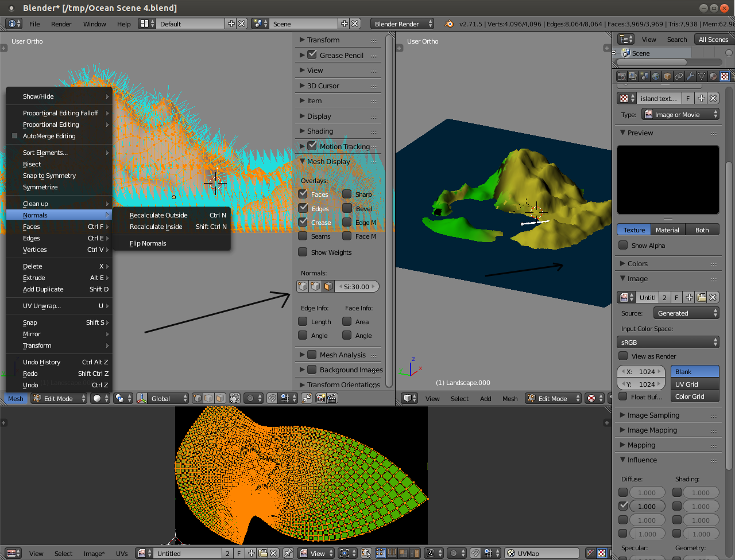
Task: Show Both in texture preview
Action: coord(702,230)
